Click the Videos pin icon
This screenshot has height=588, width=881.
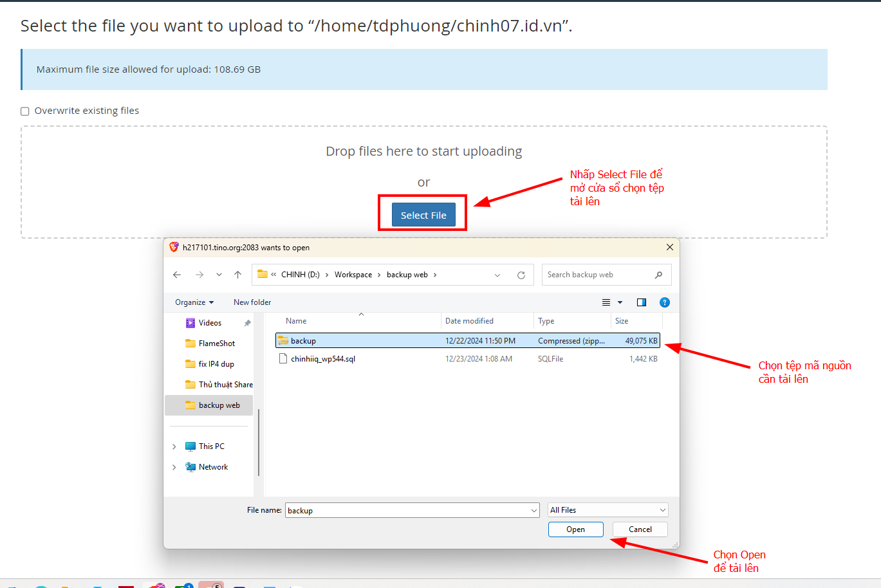(247, 323)
